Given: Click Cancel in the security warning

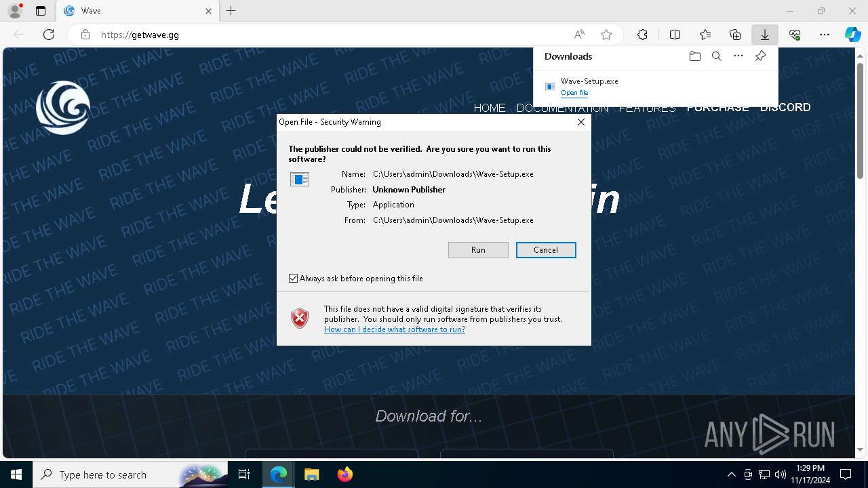Looking at the screenshot, I should 546,250.
